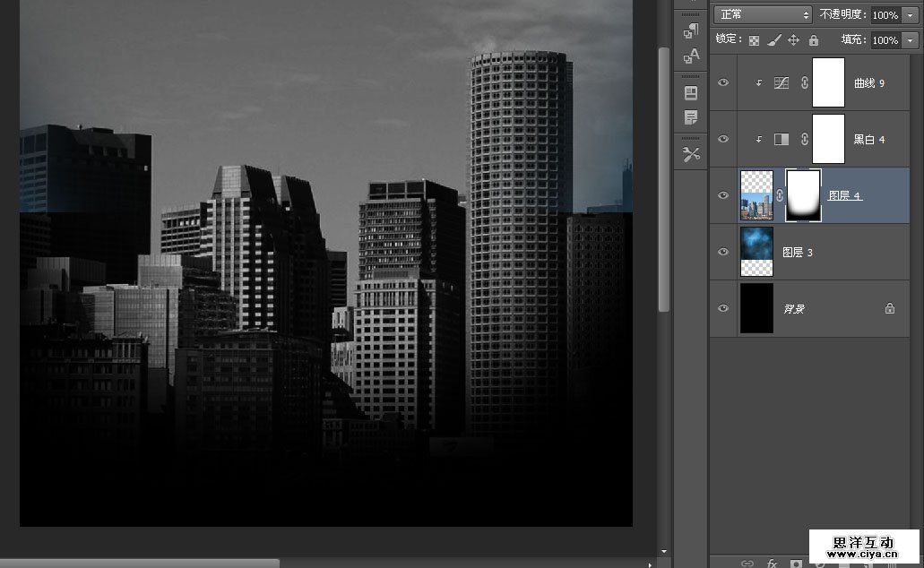924x568 pixels.
Task: Expand the 填充 fill dropdown arrow
Action: 911,40
